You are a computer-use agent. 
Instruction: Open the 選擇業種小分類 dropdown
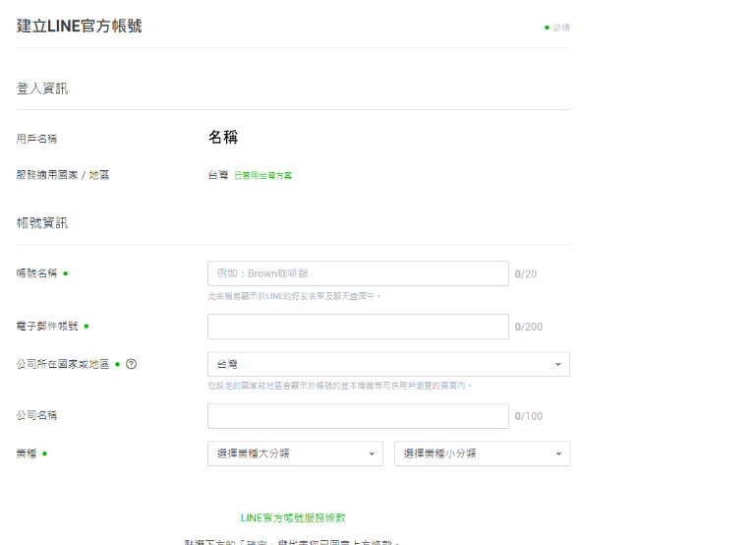[482, 454]
